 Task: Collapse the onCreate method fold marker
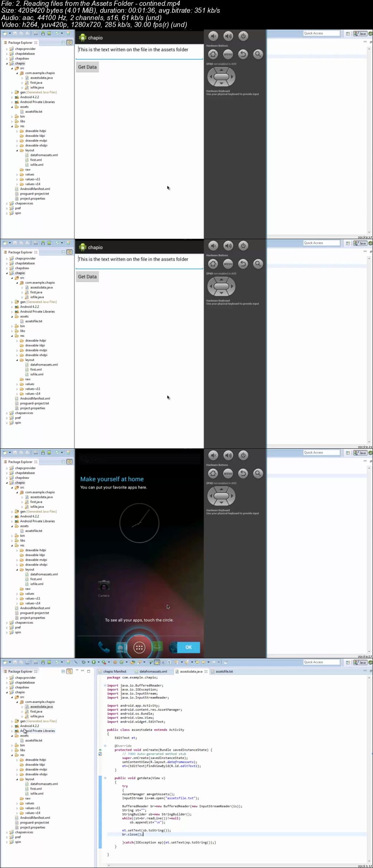pos(105,746)
